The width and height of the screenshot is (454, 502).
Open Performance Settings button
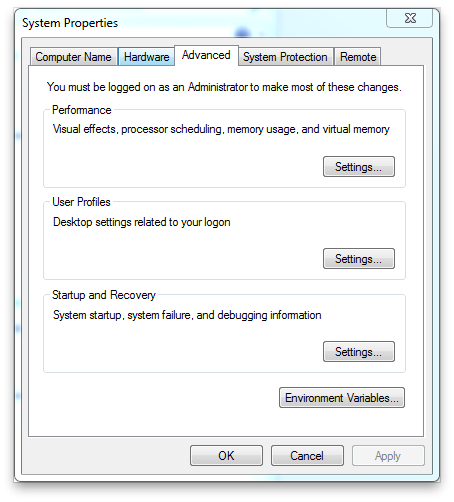click(x=359, y=167)
